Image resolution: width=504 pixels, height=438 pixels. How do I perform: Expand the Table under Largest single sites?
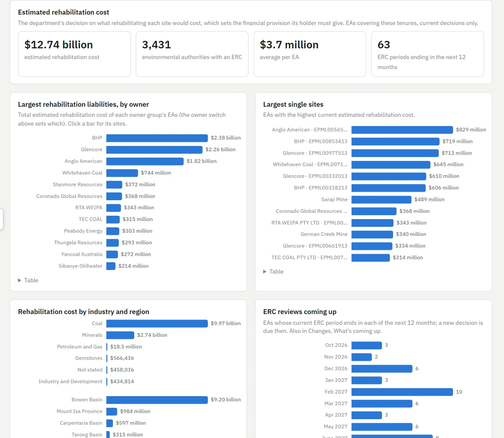(x=273, y=272)
